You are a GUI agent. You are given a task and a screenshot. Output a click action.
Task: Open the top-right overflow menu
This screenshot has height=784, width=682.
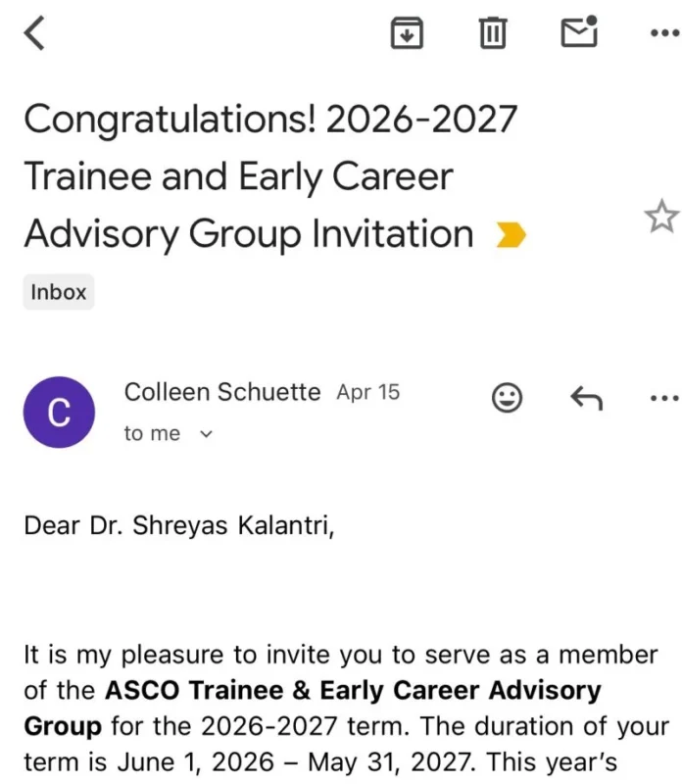pyautogui.click(x=663, y=32)
